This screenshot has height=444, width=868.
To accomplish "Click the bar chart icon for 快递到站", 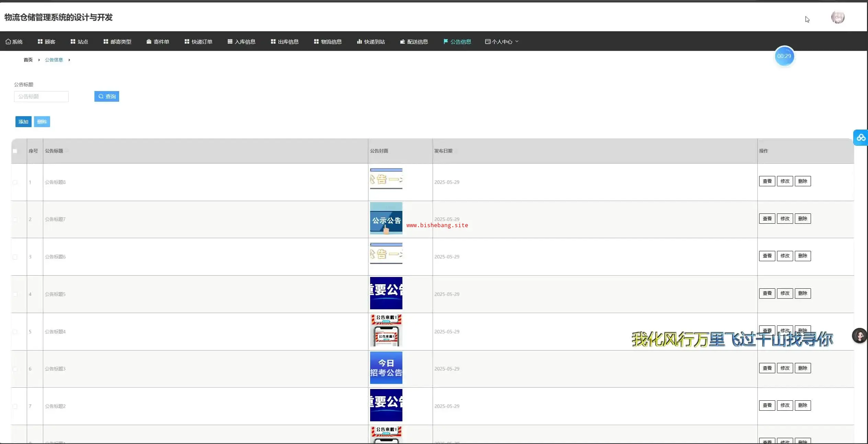I will click(x=359, y=42).
